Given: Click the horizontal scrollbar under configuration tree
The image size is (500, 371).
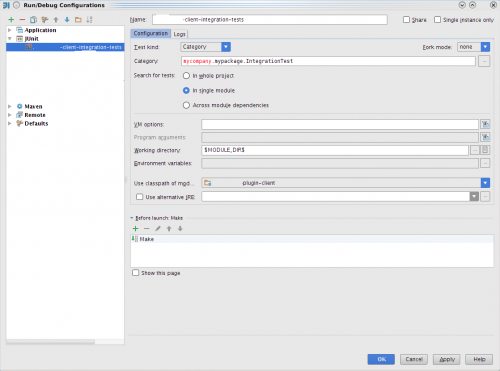Looking at the screenshot, I should point(51,342).
